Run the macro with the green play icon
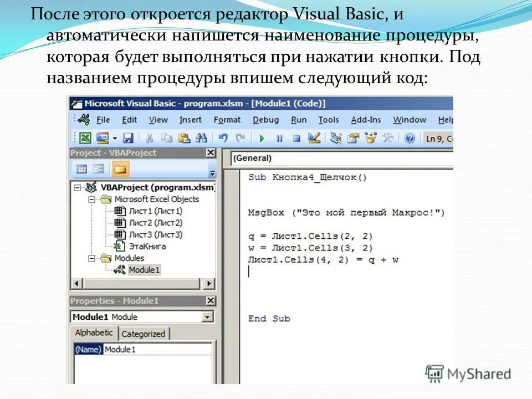532x399 pixels. (262, 139)
